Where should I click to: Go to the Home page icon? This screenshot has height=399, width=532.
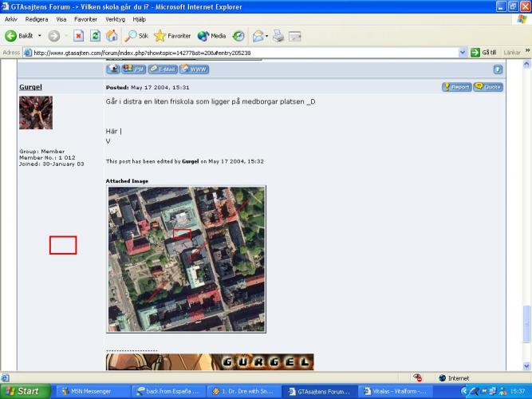tap(112, 36)
